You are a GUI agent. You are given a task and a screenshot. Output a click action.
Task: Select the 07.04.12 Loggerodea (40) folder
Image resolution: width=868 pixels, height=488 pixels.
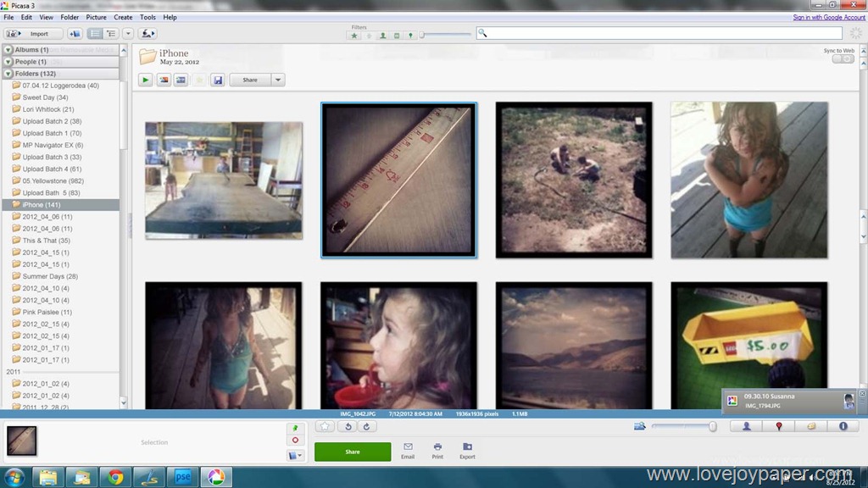60,86
